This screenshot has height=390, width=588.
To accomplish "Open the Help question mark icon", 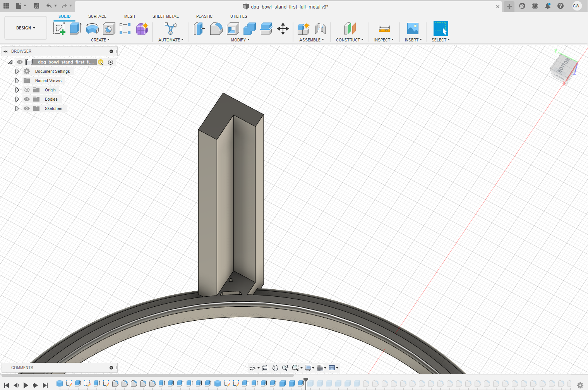I will pyautogui.click(x=561, y=6).
